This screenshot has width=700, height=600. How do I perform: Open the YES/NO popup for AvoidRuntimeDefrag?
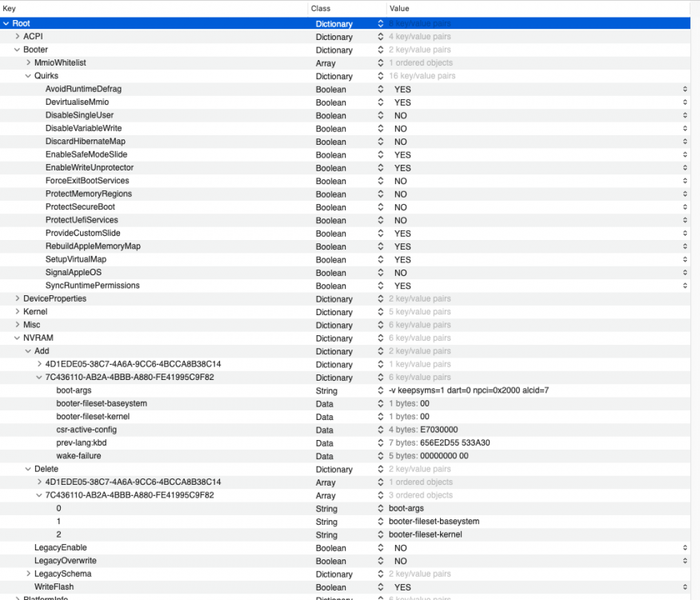(x=685, y=90)
